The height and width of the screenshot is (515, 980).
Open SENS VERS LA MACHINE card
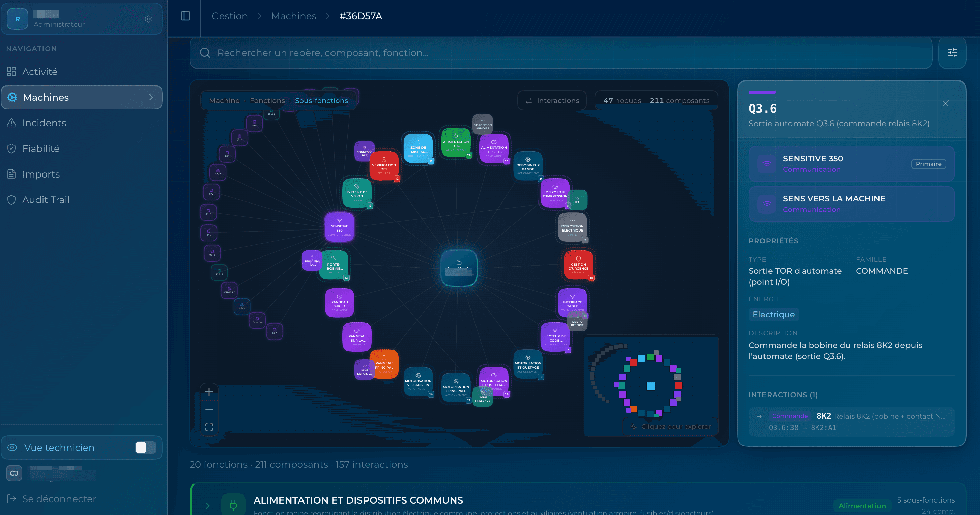coord(852,204)
